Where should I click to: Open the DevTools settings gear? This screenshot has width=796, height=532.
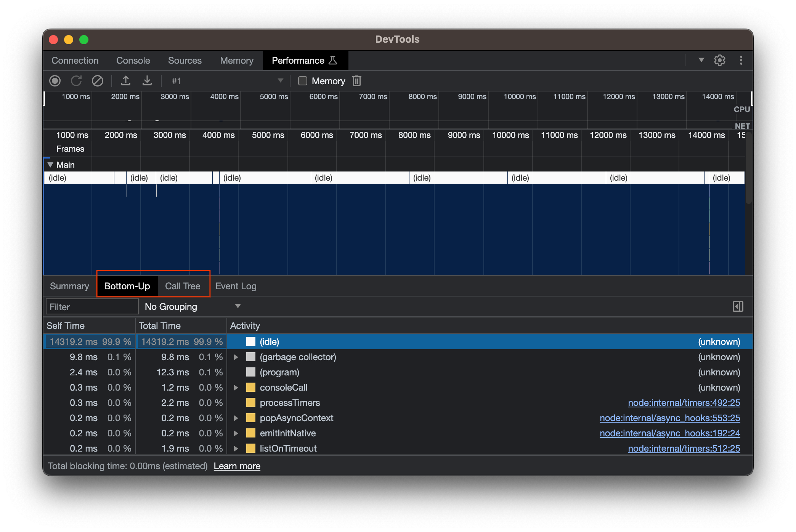click(720, 60)
